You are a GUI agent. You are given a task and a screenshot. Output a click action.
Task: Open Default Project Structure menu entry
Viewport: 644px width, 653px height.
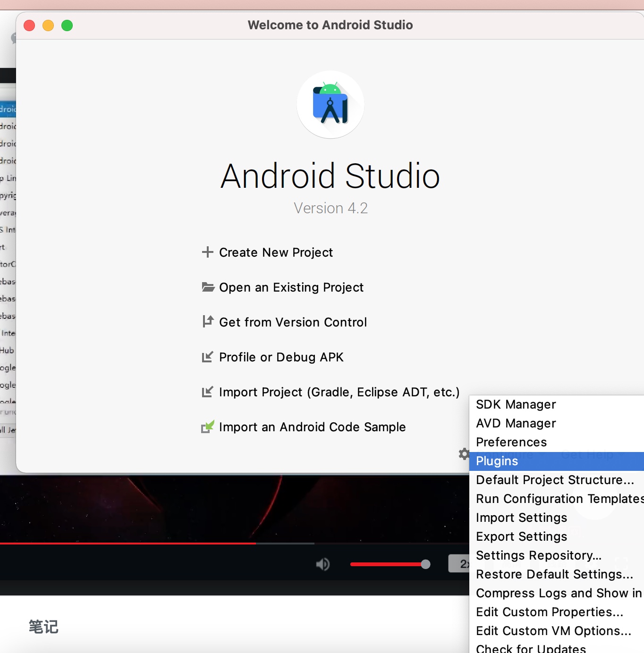(x=555, y=480)
